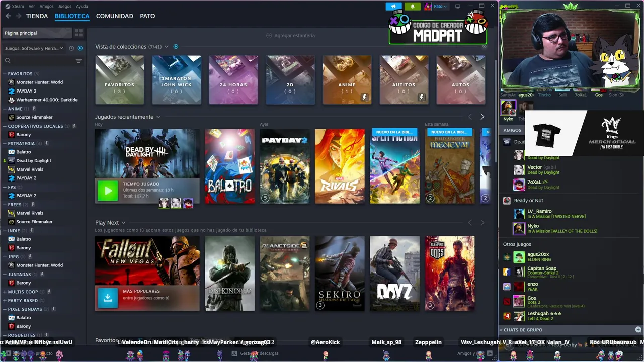Click Página principal button
Image resolution: width=644 pixels, height=362 pixels.
pyautogui.click(x=37, y=33)
